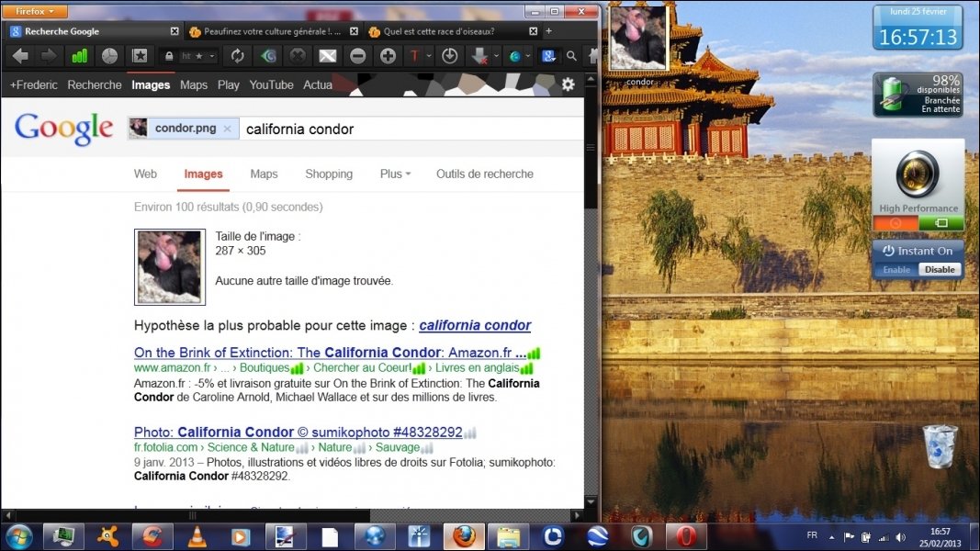This screenshot has height=551, width=980.
Task: Click the Windows Start orb
Action: [x=18, y=536]
